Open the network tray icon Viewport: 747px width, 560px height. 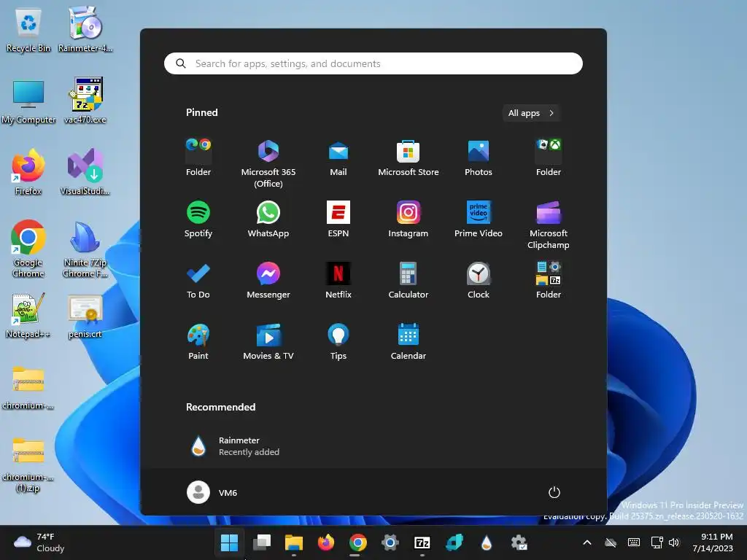tap(657, 542)
